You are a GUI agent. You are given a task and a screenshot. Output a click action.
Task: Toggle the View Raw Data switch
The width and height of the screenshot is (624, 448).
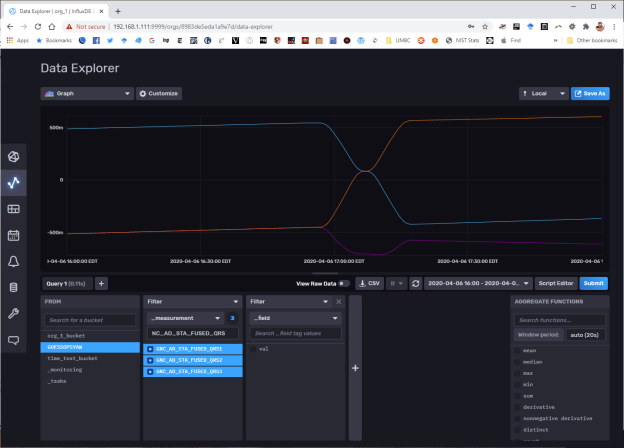pos(343,283)
